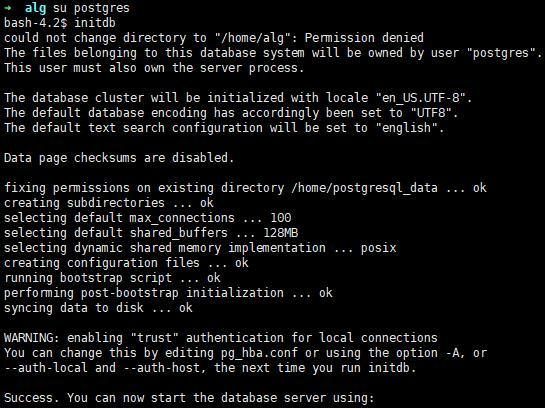545x408 pixels.
Task: Click the 'Permission denied' message
Action: 364,38
